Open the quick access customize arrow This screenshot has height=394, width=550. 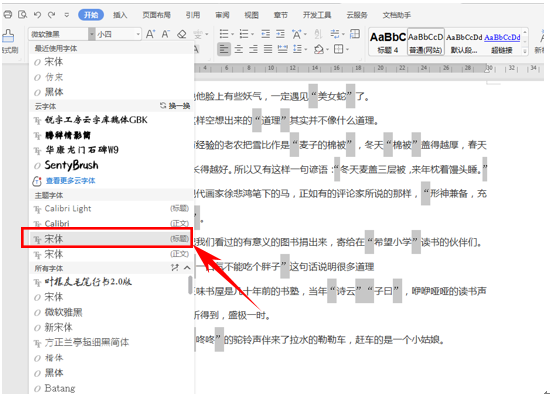click(66, 15)
